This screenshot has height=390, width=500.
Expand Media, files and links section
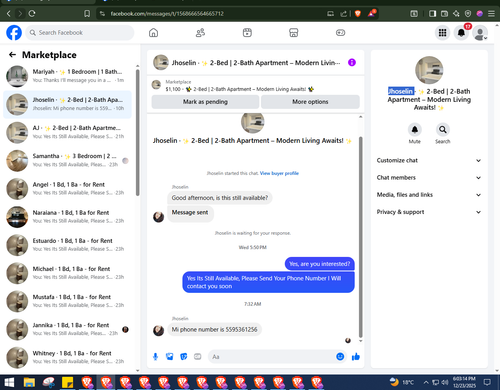click(x=429, y=195)
